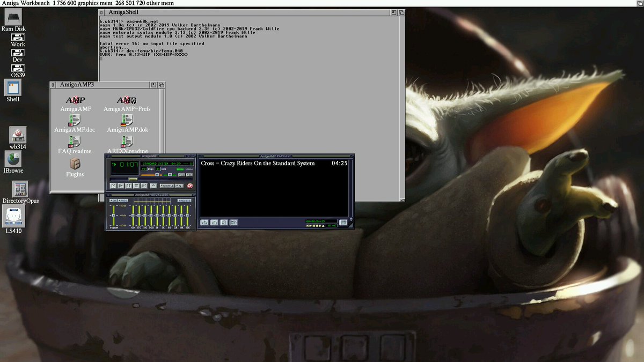Toggle Repeat mode next to Shuffle
This screenshot has width=644, height=362.
coord(179,186)
